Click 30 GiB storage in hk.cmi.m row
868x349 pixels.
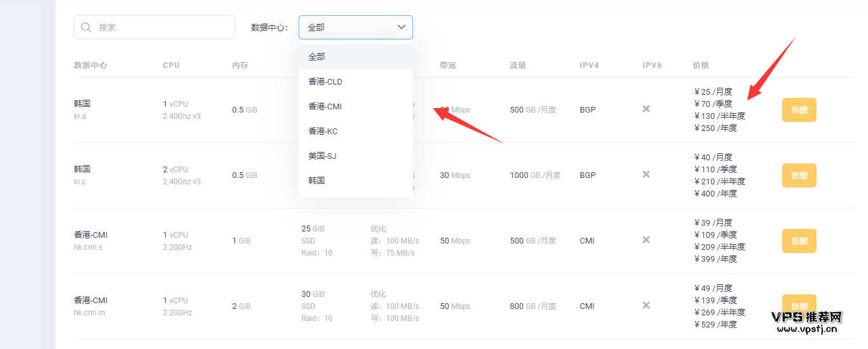(313, 294)
